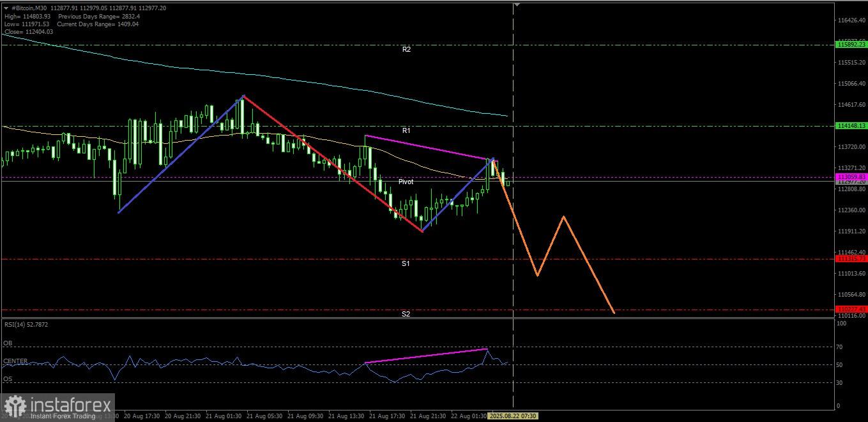Image resolution: width=868 pixels, height=422 pixels.
Task: Click the green 114148.13 price tag
Action: [851, 126]
